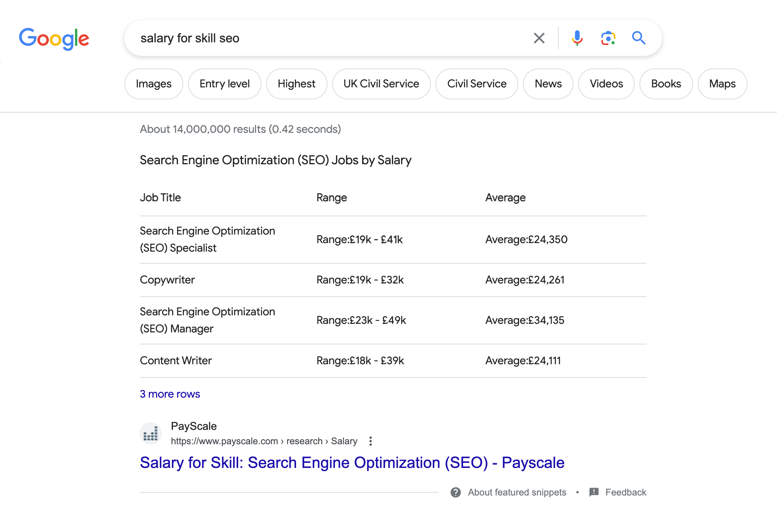777x532 pixels.
Task: Click the 'Average:£24,111' cell
Action: (523, 361)
